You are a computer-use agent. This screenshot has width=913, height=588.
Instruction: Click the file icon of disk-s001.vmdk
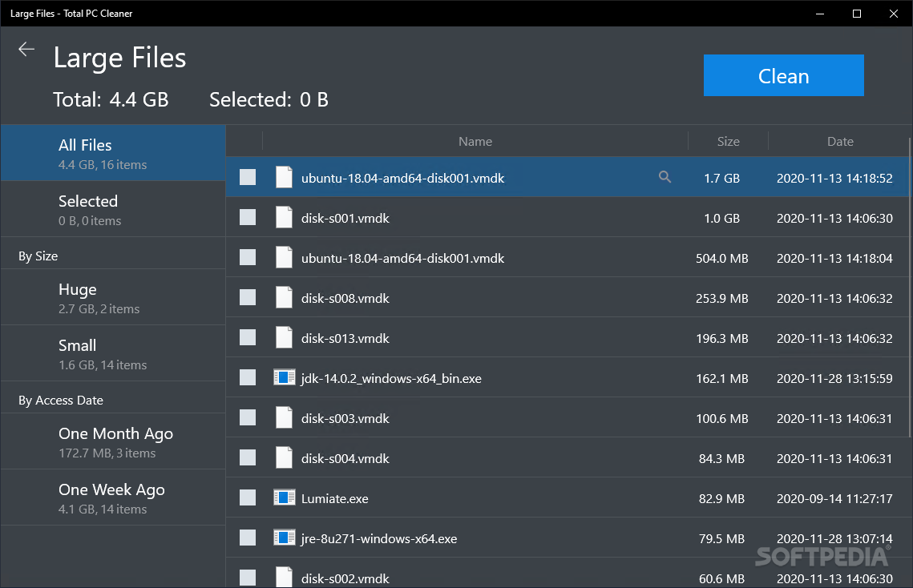click(x=284, y=218)
